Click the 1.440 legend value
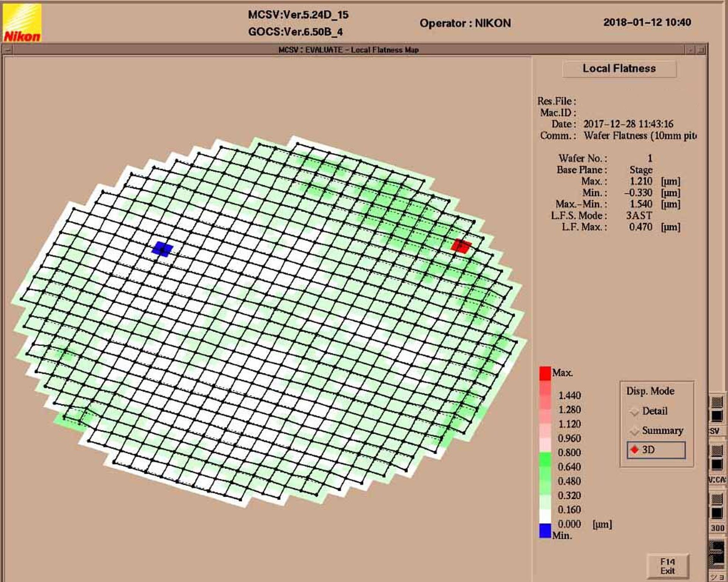 570,395
